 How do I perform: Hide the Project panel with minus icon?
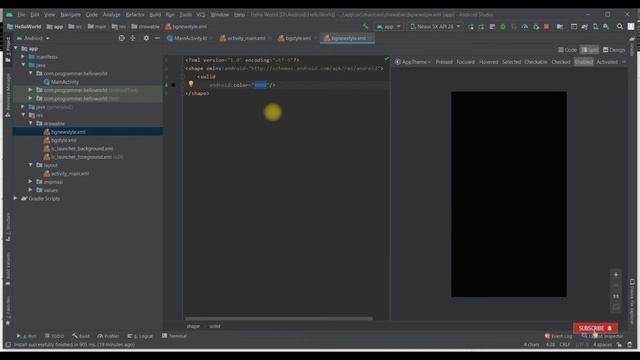(x=157, y=38)
